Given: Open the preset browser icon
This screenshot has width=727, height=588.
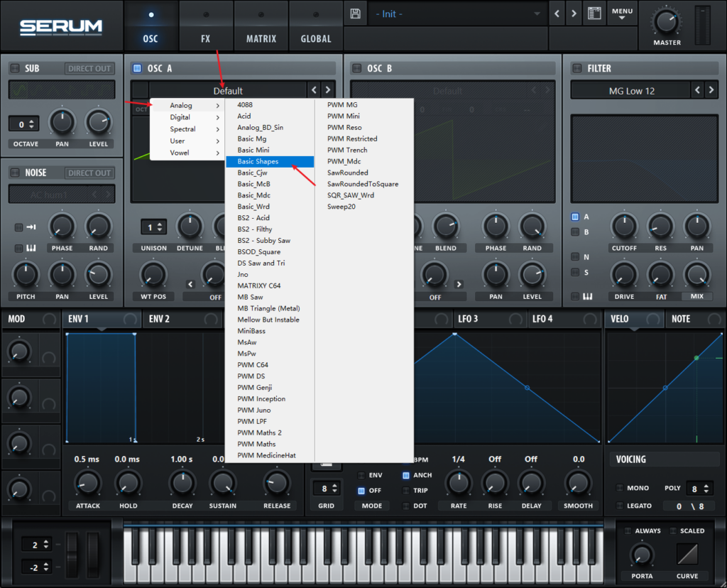Looking at the screenshot, I should point(594,14).
